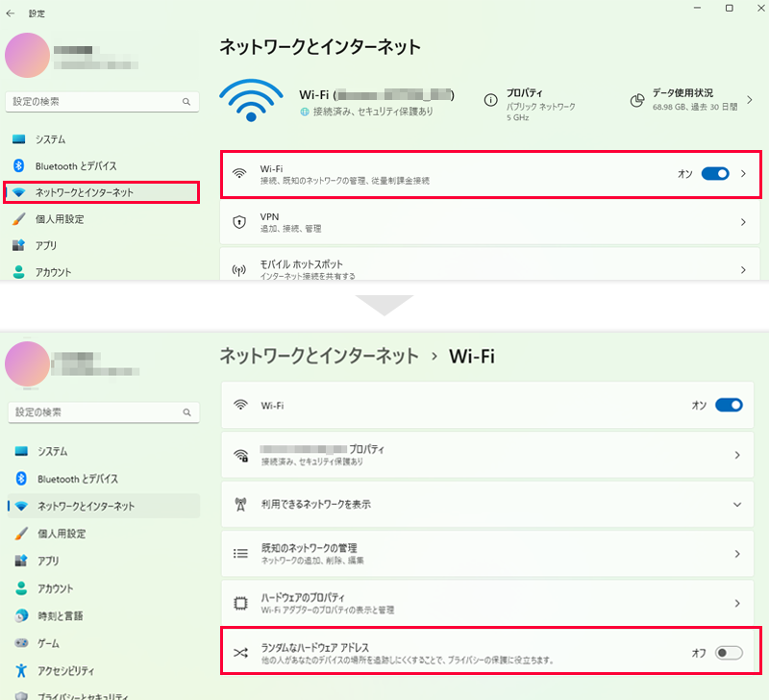Click the 設定の検索 box below the title bar
Screen dimensions: 769x700
[x=96, y=101]
